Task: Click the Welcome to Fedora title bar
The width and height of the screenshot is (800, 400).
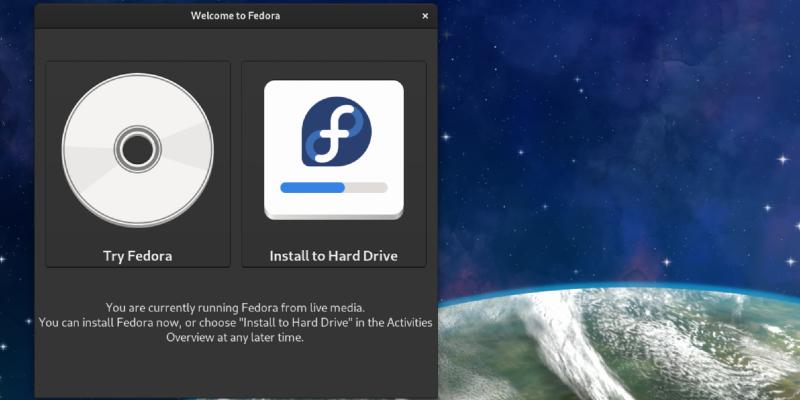Action: click(236, 16)
